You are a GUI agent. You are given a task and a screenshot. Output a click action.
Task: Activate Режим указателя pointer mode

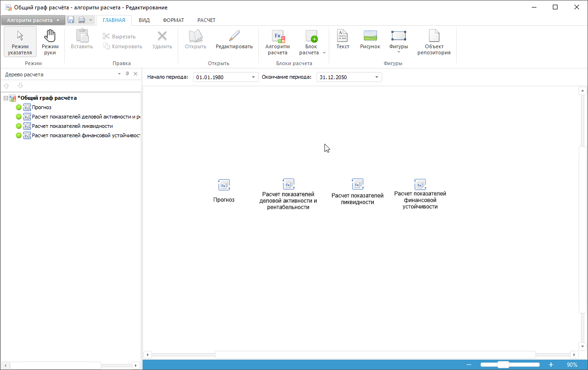(x=20, y=42)
